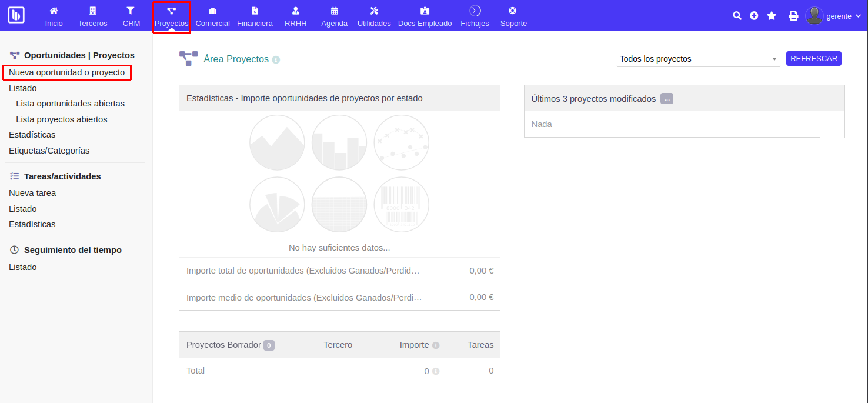The height and width of the screenshot is (403, 868).
Task: Click the Proyectos Borrador count badge
Action: click(x=269, y=345)
